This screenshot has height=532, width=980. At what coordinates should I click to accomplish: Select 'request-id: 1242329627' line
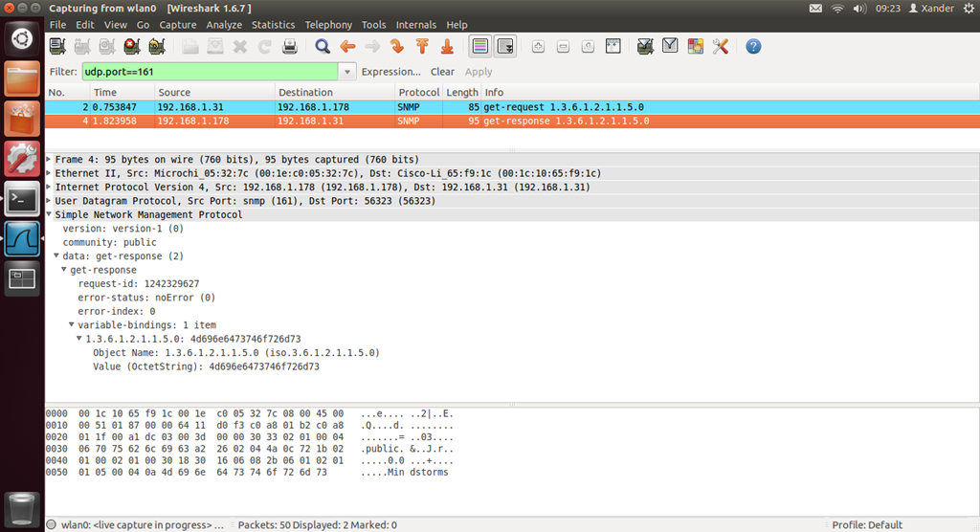138,284
